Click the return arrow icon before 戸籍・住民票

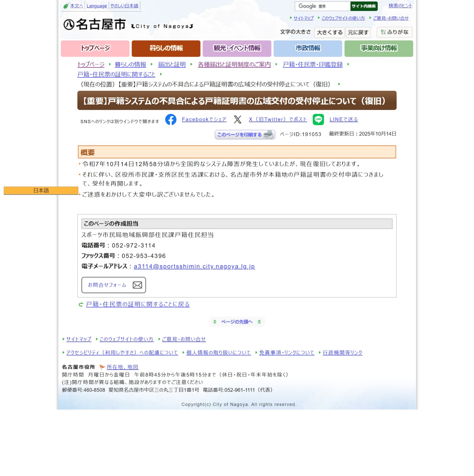click(x=81, y=305)
